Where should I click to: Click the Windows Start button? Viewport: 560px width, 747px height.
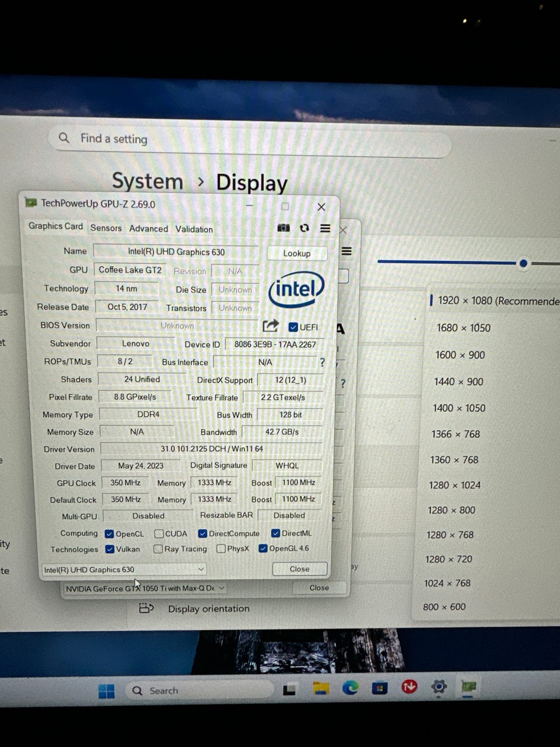107,691
